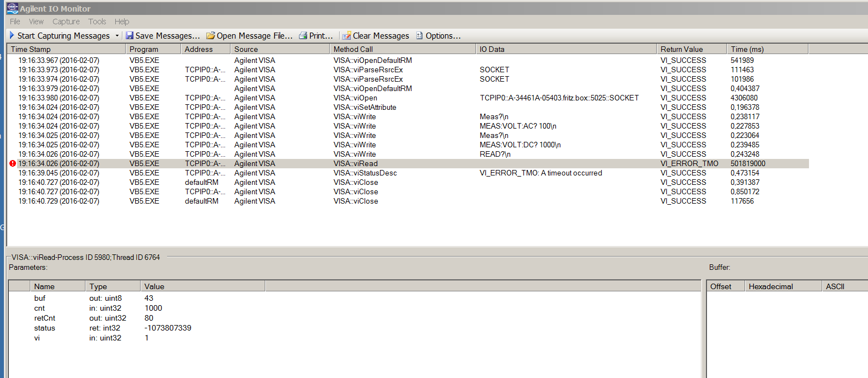Click the Clear Messages icon
Image resolution: width=868 pixels, height=378 pixels.
[347, 35]
